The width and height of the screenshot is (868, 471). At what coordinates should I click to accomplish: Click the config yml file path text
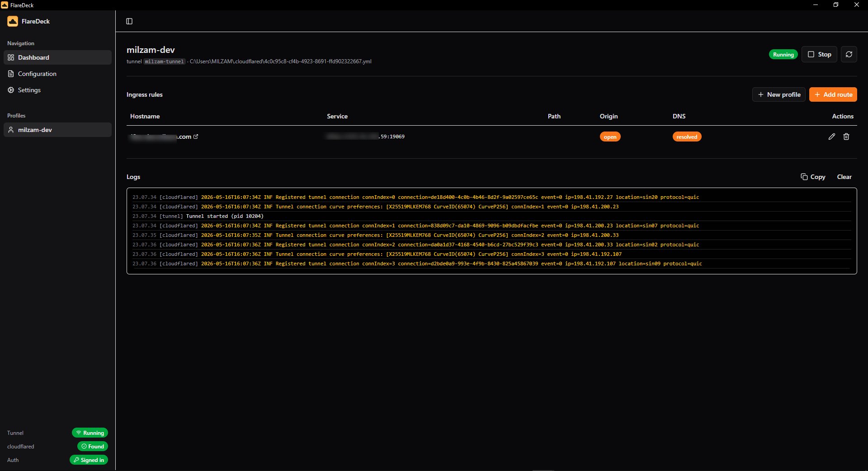(280, 61)
